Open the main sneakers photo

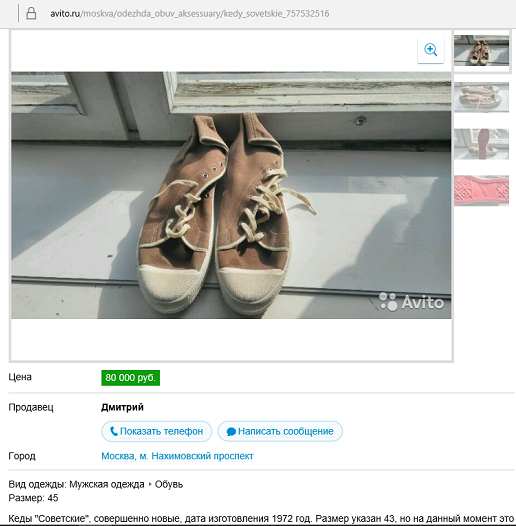[231, 195]
